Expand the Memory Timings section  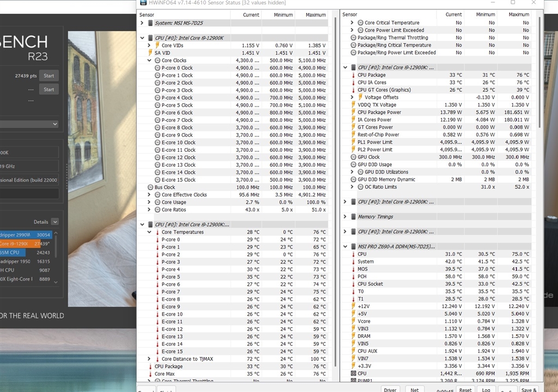(x=345, y=217)
